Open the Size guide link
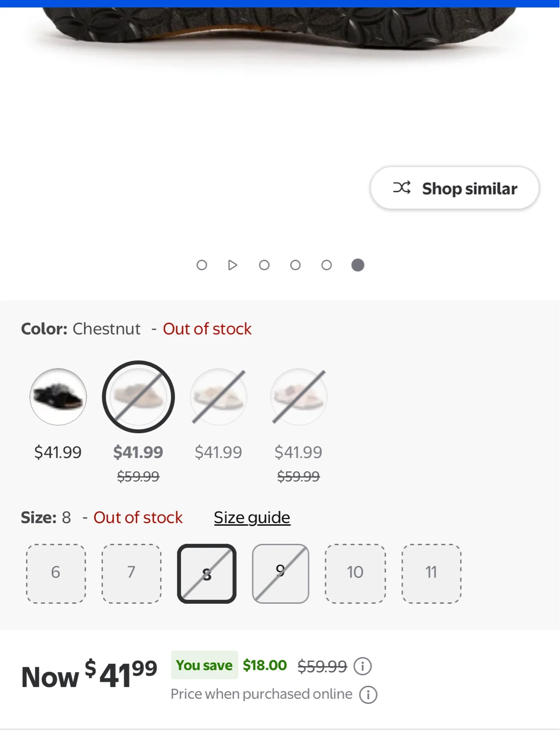The width and height of the screenshot is (560, 733). pyautogui.click(x=252, y=517)
